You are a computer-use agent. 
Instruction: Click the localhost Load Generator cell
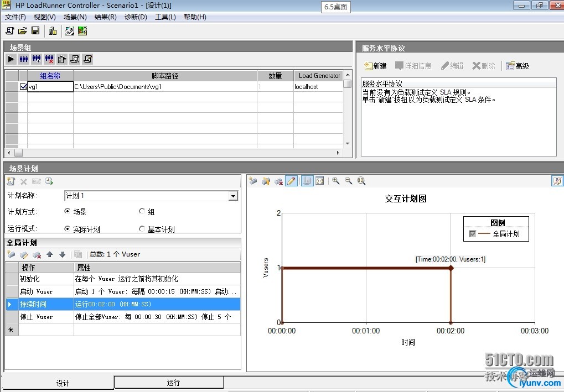point(318,87)
